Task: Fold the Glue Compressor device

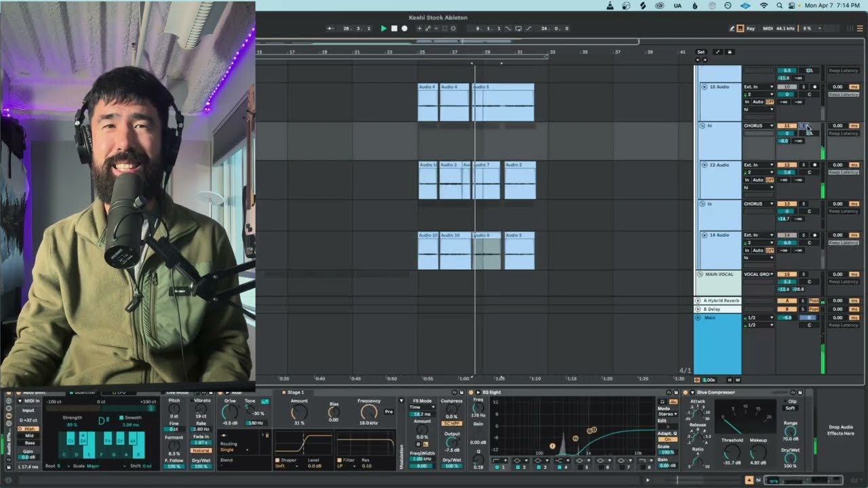Action: (x=692, y=392)
